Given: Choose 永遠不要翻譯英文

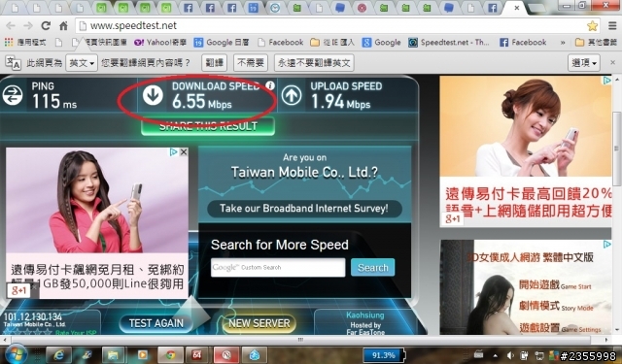Looking at the screenshot, I should [314, 63].
